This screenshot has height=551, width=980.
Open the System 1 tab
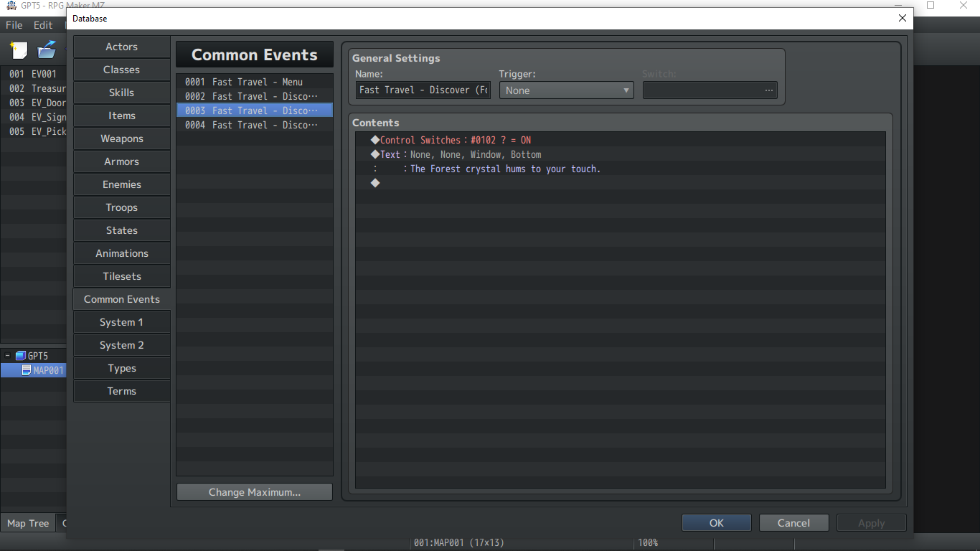click(x=122, y=322)
